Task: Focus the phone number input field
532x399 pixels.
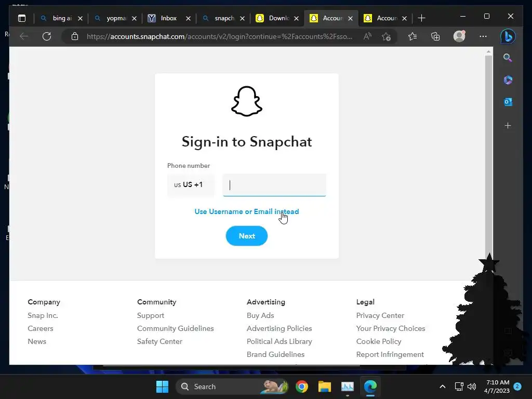Action: pyautogui.click(x=274, y=185)
